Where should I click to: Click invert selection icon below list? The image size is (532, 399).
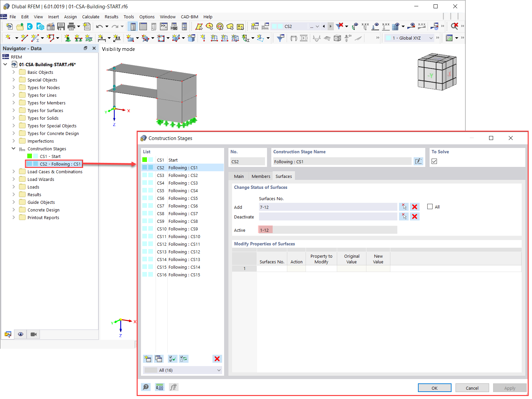click(184, 359)
